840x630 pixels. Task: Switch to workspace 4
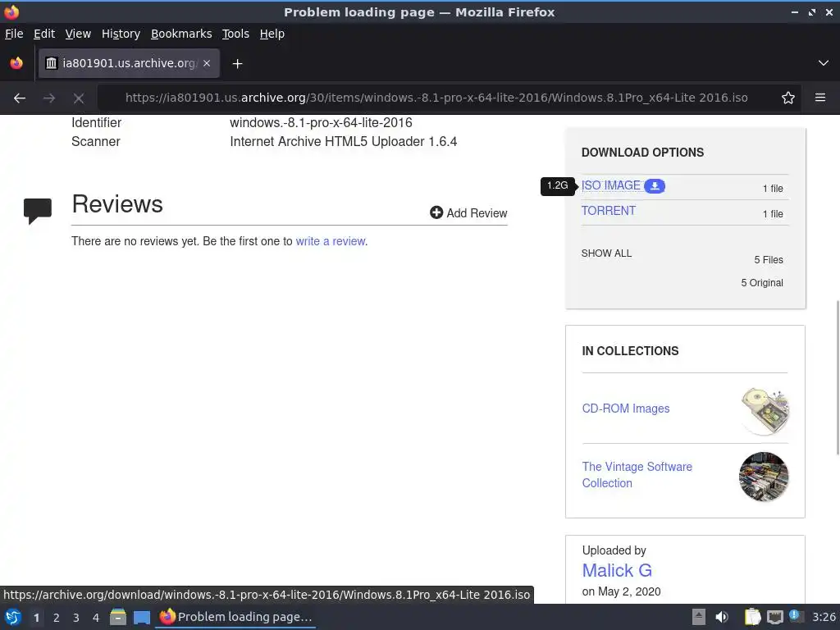(96, 618)
